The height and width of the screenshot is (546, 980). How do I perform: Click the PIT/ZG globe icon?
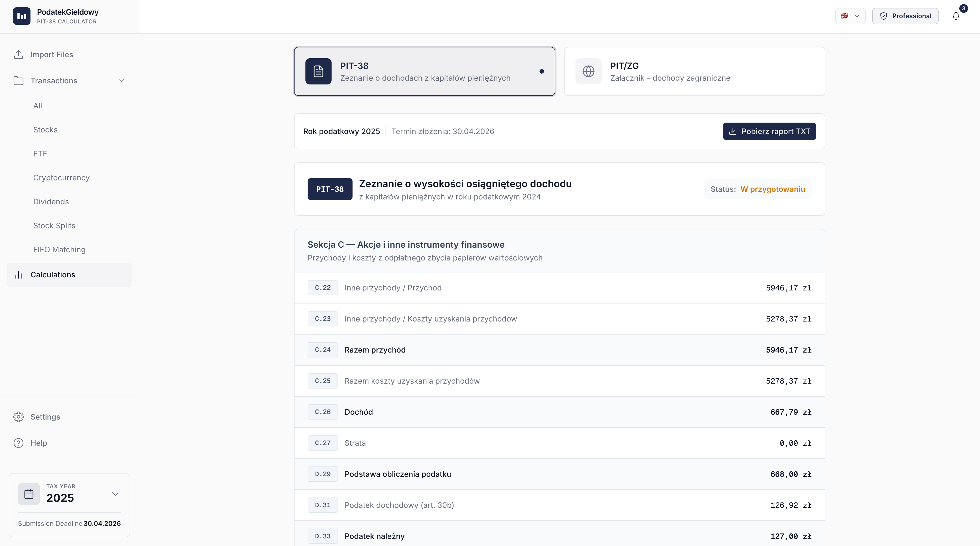click(588, 71)
